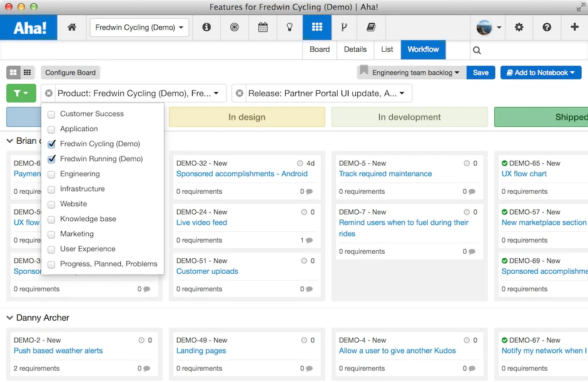
Task: Open the releases calendar icon
Action: [x=263, y=27]
